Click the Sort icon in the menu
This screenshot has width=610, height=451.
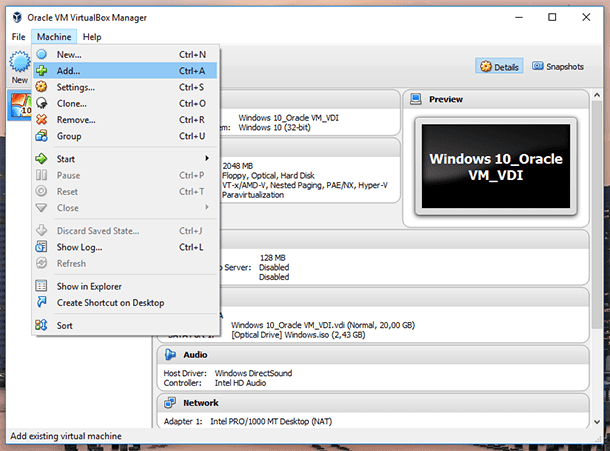(41, 325)
